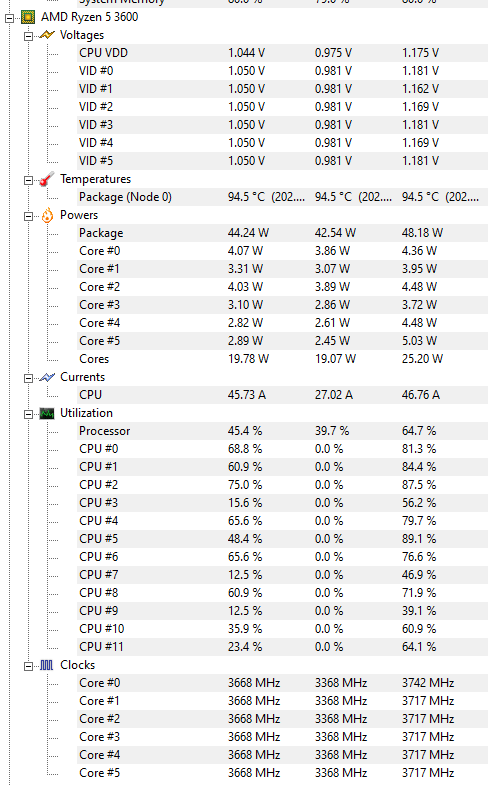Collapse the Voltages section
This screenshot has height=785, width=488.
tap(29, 36)
